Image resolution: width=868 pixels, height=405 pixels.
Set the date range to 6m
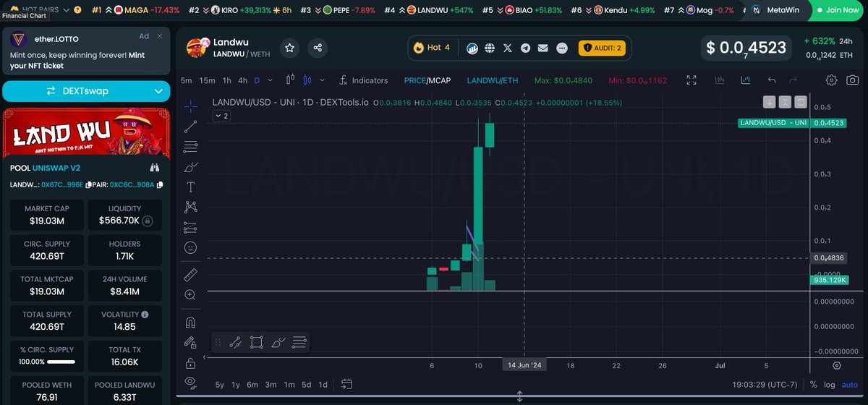pyautogui.click(x=252, y=385)
